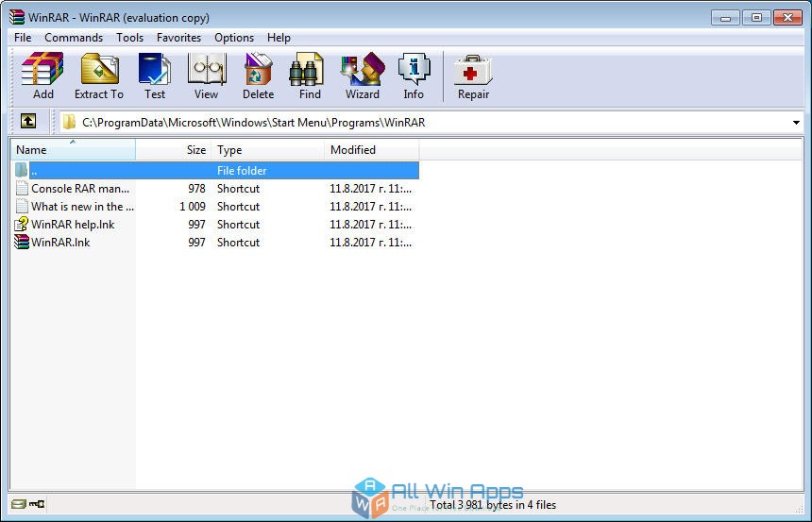Click the Extract To toolbar icon
This screenshot has height=522, width=812.
(99, 69)
